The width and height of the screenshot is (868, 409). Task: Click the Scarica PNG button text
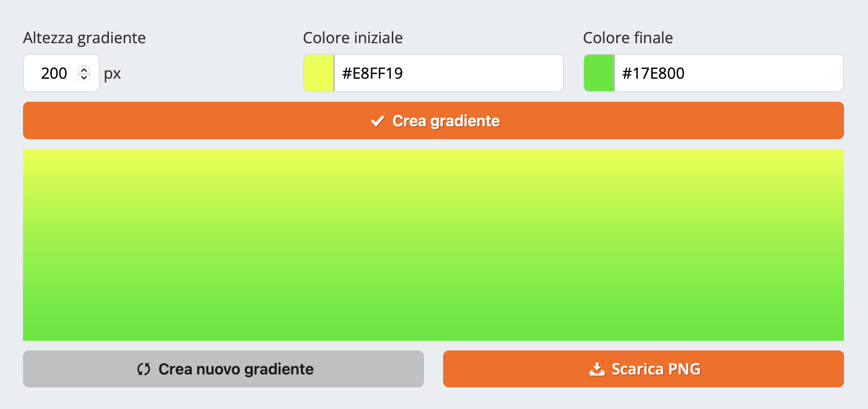coord(656,369)
